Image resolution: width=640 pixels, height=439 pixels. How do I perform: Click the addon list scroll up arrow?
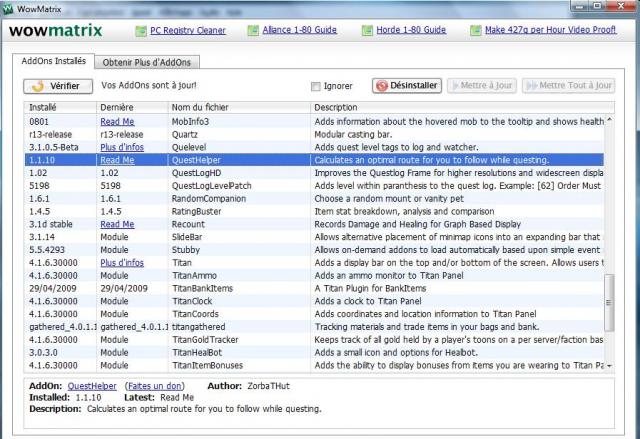click(x=609, y=120)
